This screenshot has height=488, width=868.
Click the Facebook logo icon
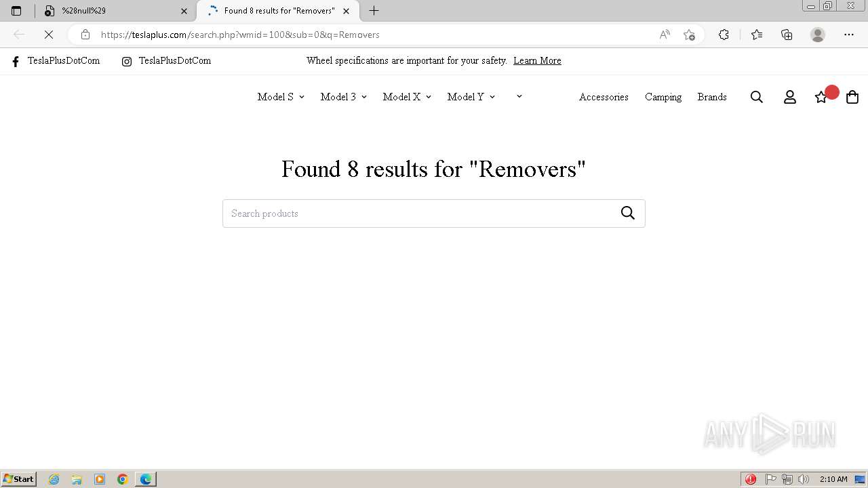tap(16, 62)
